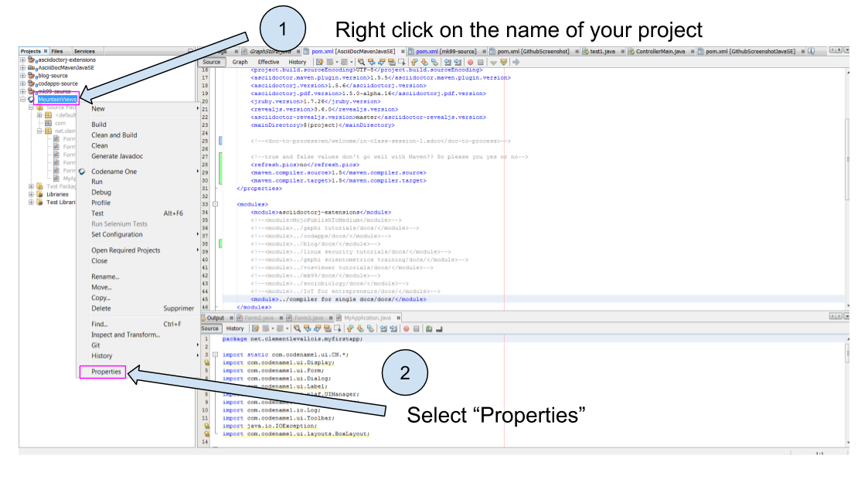Expand the Test Libraries folder node

coord(31,202)
